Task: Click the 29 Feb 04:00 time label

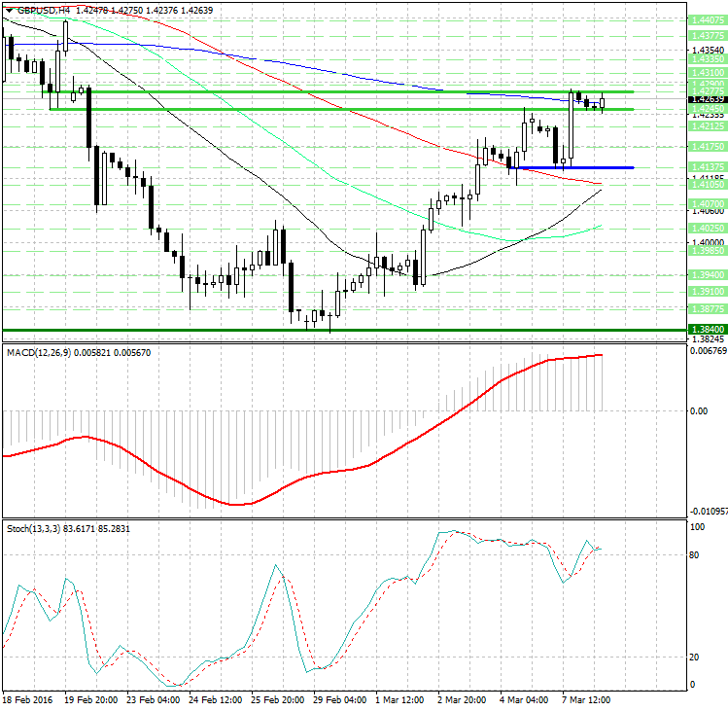Action: click(340, 700)
